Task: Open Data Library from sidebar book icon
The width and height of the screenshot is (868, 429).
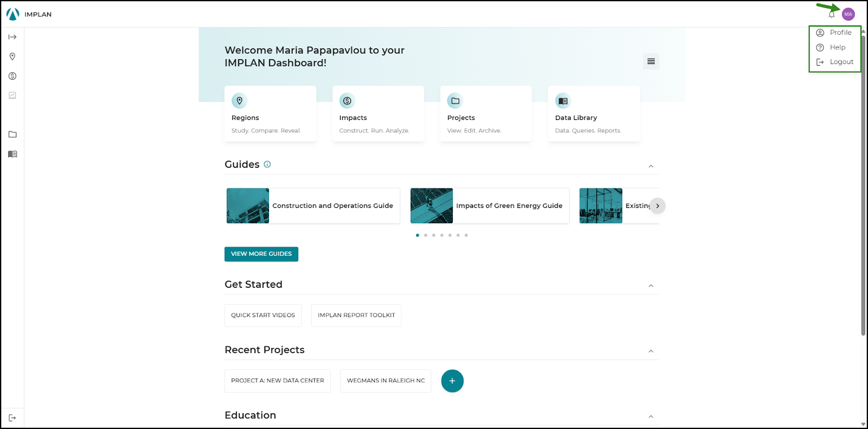Action: coord(12,154)
